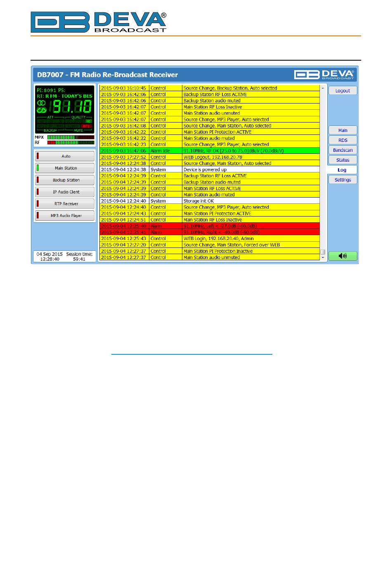The image size is (392, 561).
Task: Click the log scrollbar thumb
Action: (x=323, y=252)
